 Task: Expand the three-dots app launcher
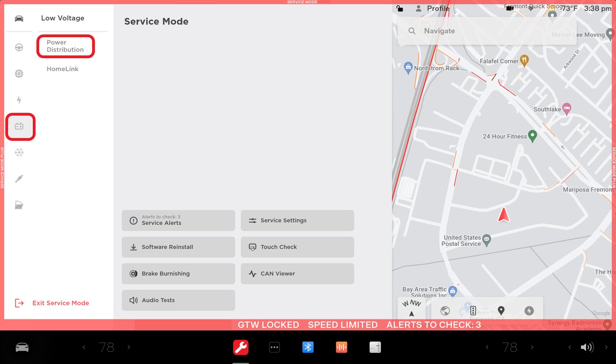(274, 347)
